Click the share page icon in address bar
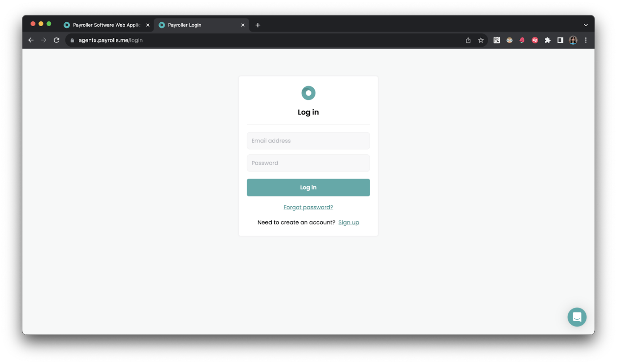 tap(468, 40)
